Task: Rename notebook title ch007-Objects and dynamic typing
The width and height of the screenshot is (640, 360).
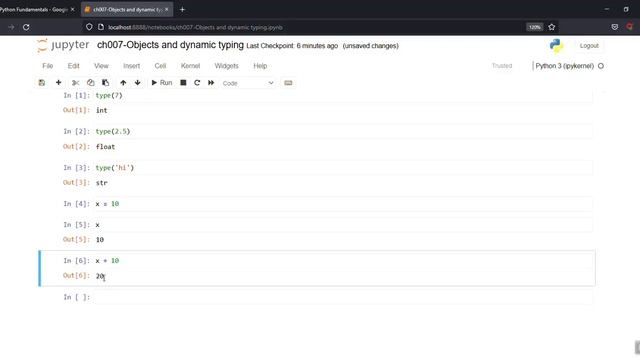Action: pos(170,45)
